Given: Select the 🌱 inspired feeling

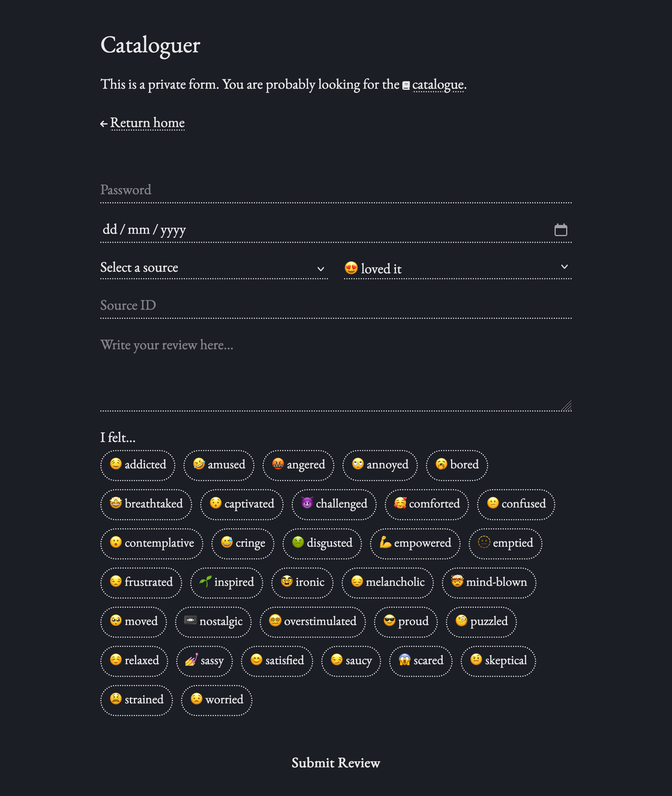Looking at the screenshot, I should pyautogui.click(x=226, y=583).
